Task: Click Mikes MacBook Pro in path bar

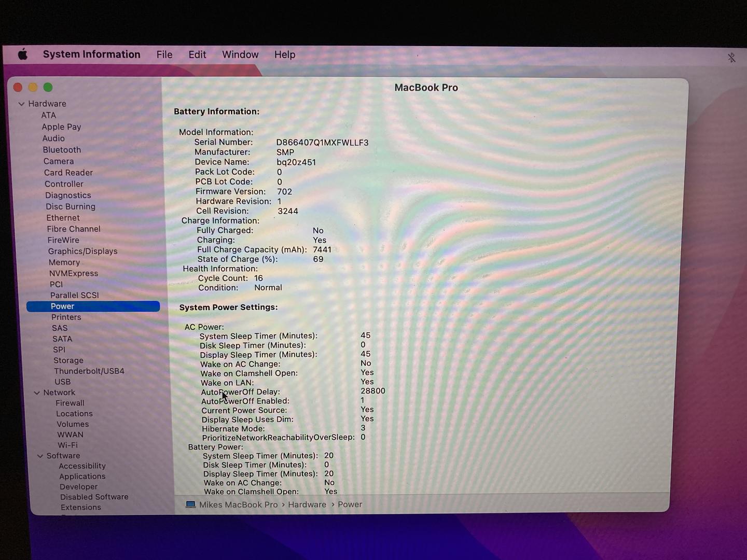Action: click(x=239, y=505)
